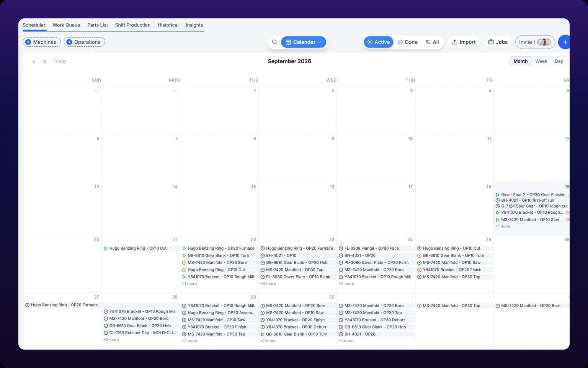Open MS-7420 Manifold - OP30 Tap on 25
This screenshot has width=588, height=368.
click(454, 277)
